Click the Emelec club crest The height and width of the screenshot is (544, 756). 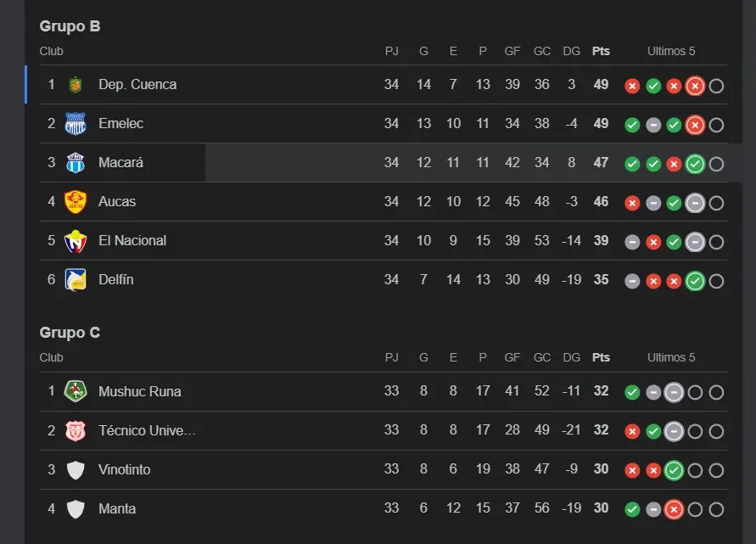pos(76,124)
